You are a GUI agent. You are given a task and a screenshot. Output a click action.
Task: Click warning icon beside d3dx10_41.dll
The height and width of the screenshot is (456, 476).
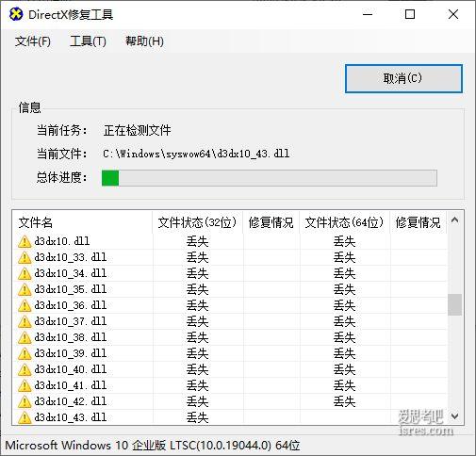point(25,385)
